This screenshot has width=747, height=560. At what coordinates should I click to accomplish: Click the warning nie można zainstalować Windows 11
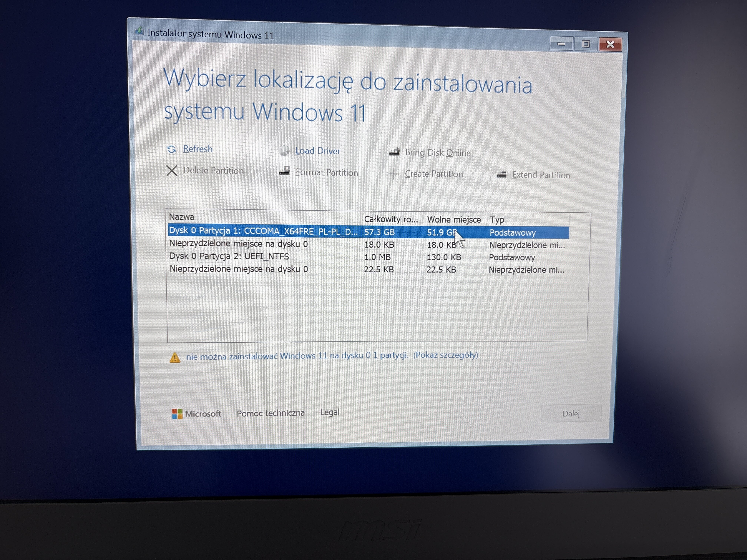297,356
